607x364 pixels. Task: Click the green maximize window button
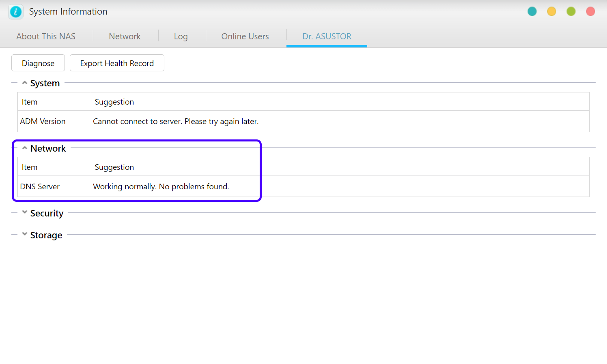[x=571, y=12]
